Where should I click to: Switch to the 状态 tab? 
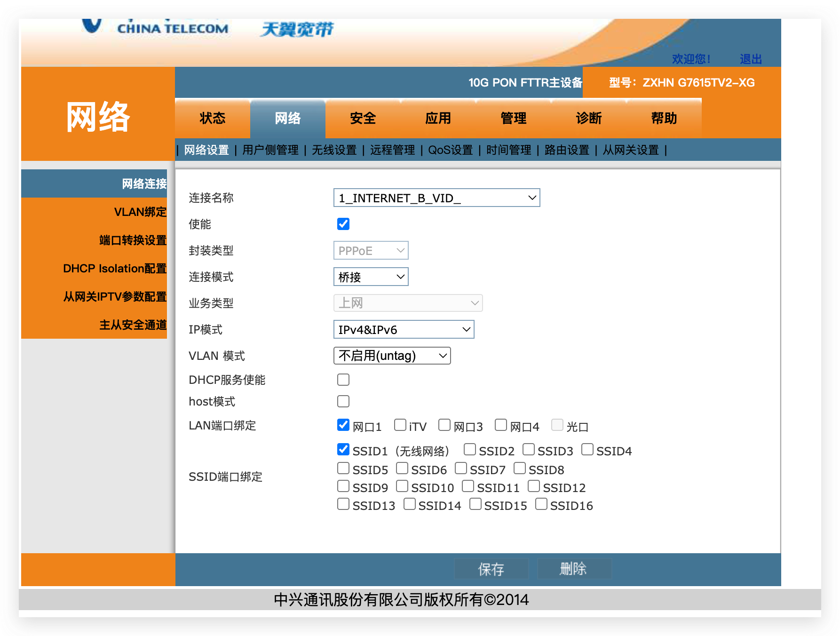coord(212,119)
